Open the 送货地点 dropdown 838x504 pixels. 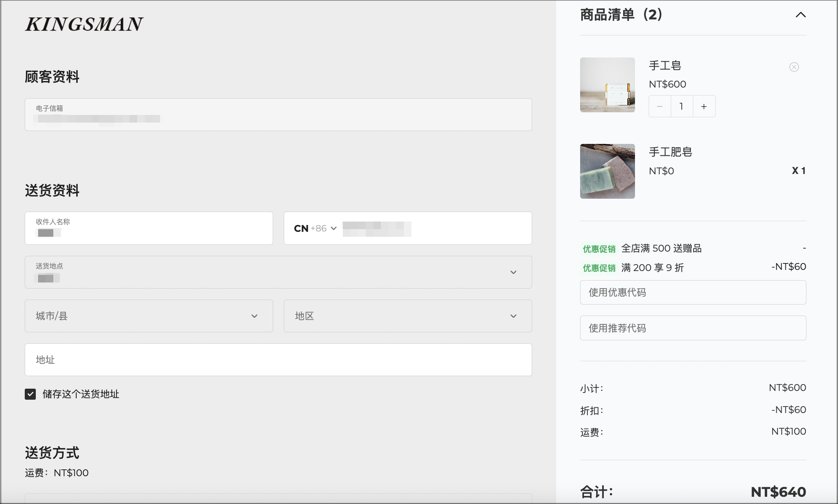tap(278, 272)
